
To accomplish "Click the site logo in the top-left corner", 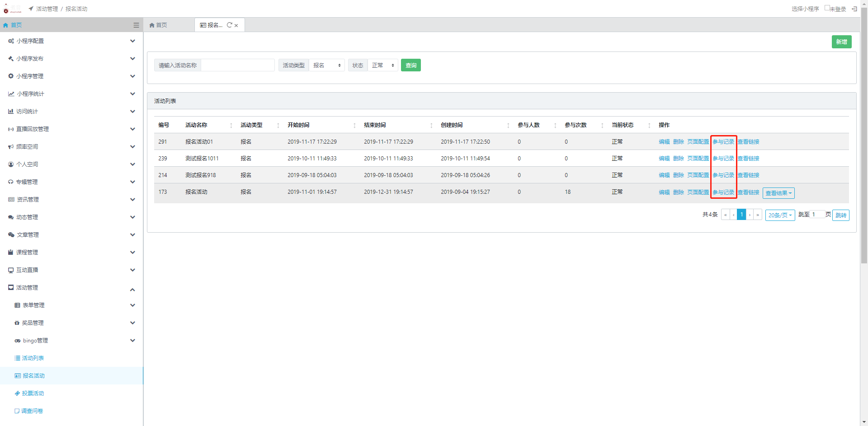I will pyautogui.click(x=12, y=9).
